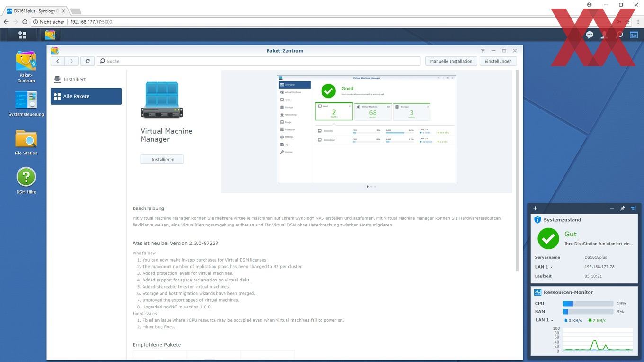
Task: Open Manuelle Installation
Action: click(x=451, y=61)
